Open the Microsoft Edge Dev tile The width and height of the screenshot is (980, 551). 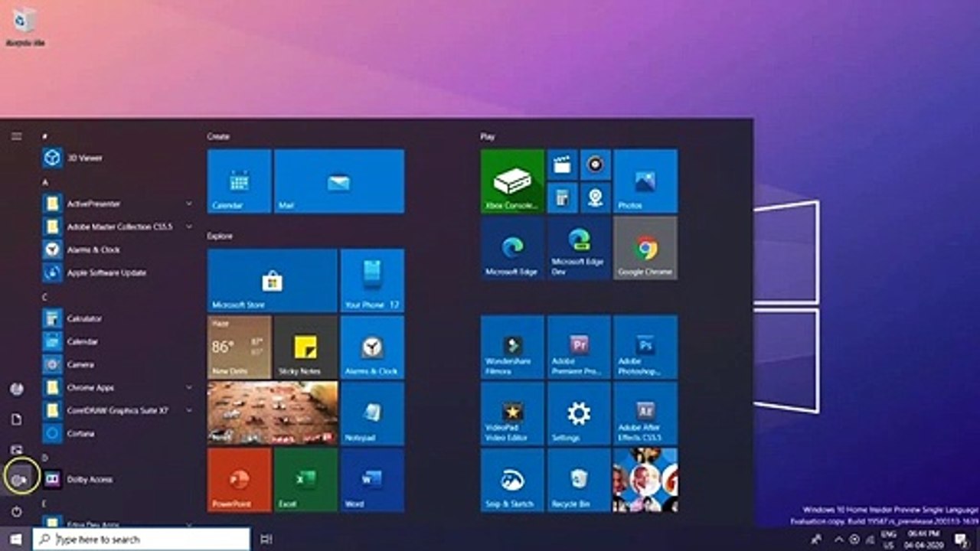point(579,247)
